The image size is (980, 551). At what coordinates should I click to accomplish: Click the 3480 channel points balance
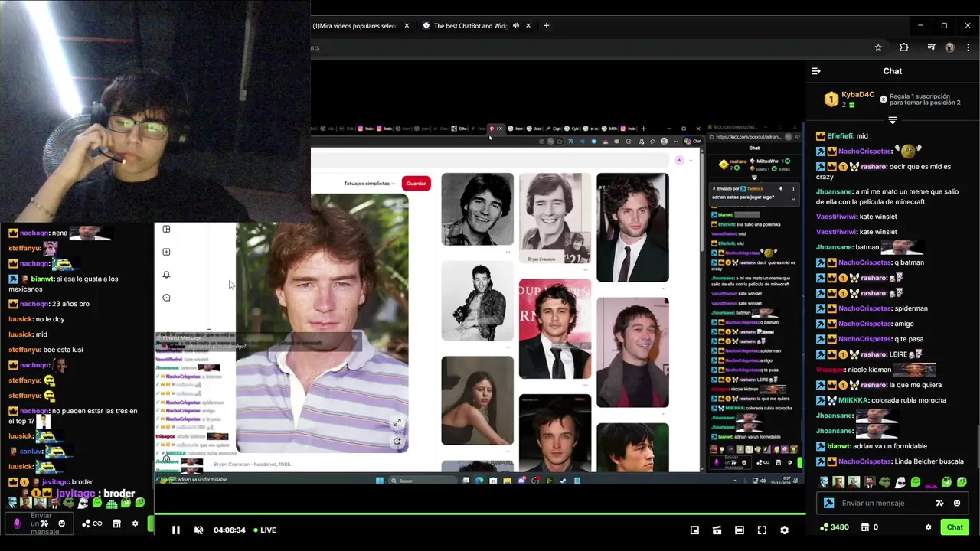[834, 527]
